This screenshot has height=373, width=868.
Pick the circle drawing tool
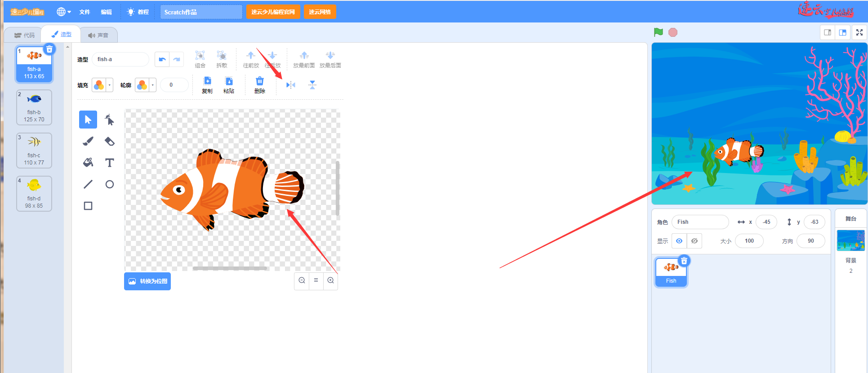click(x=109, y=184)
